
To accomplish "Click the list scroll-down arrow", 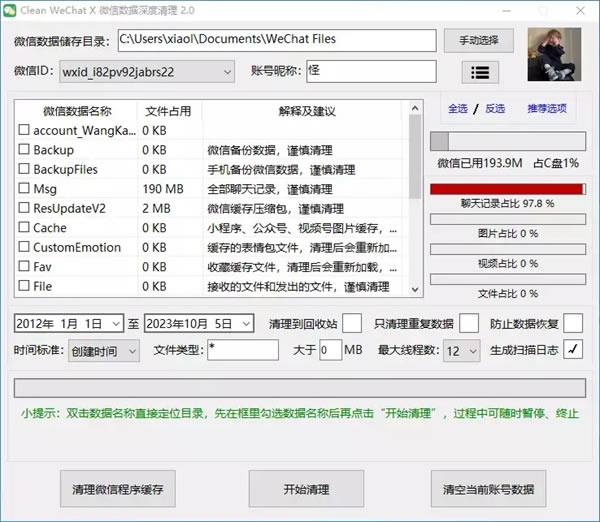I will [415, 290].
